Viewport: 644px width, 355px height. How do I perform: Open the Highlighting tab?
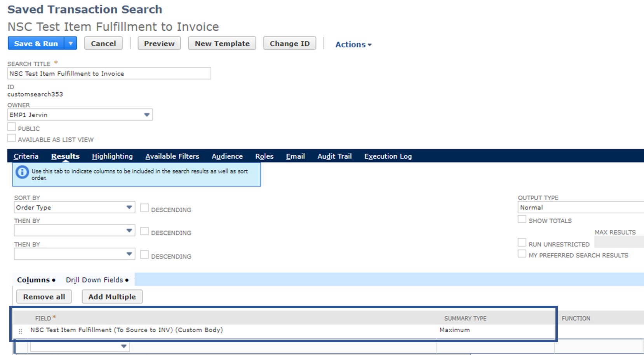(x=112, y=156)
